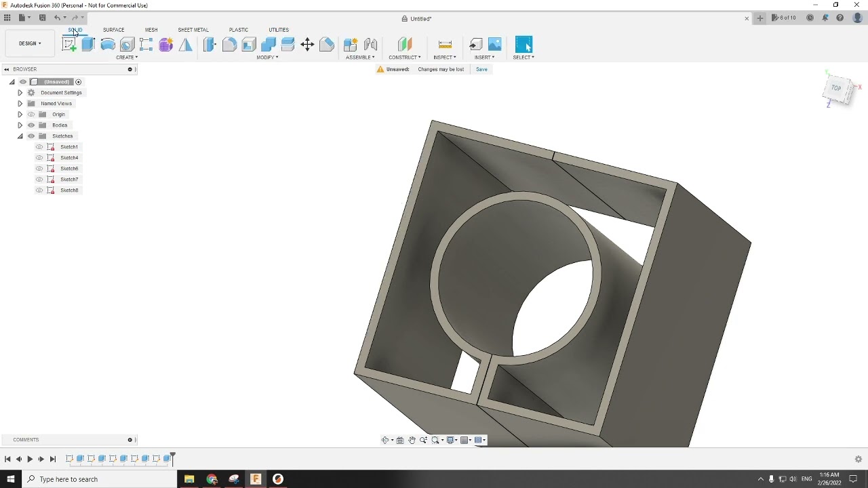This screenshot has width=868, height=488.
Task: Open the CREATE dropdown menu
Action: pos(127,58)
